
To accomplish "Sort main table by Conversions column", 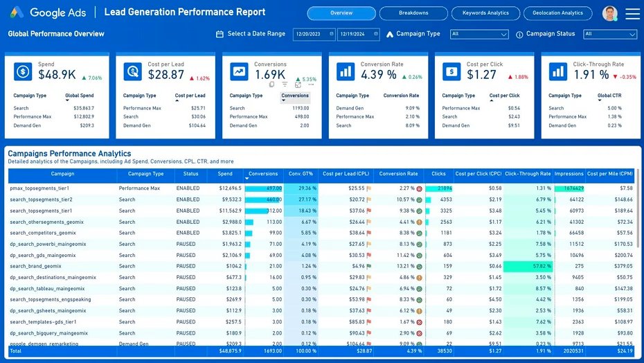I will tap(263, 174).
